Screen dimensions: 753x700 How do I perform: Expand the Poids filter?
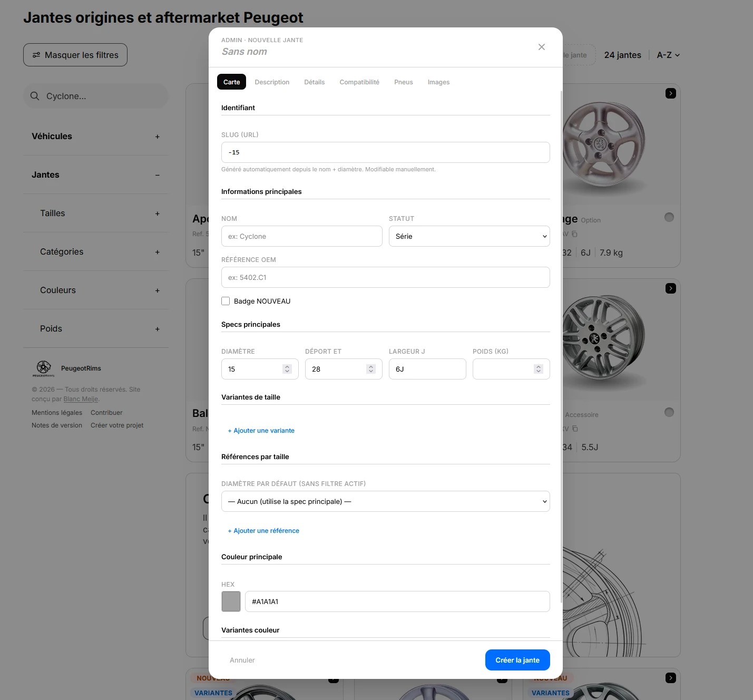click(x=96, y=328)
